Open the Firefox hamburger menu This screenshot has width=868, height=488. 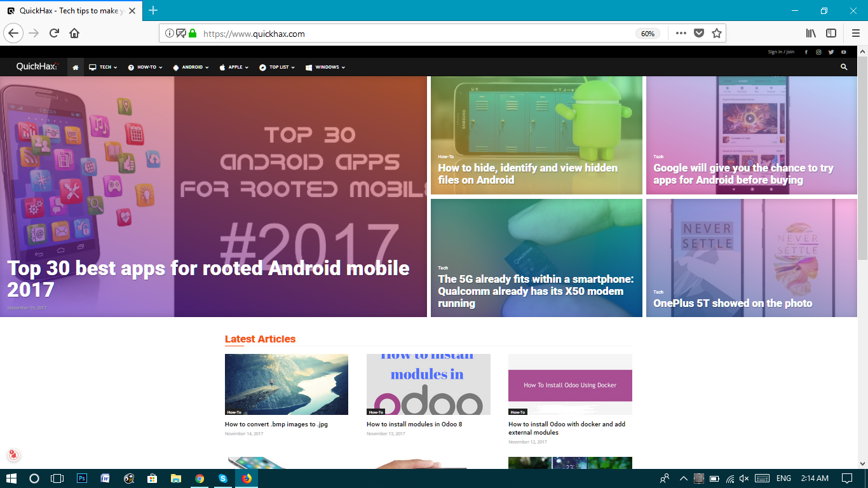point(856,33)
